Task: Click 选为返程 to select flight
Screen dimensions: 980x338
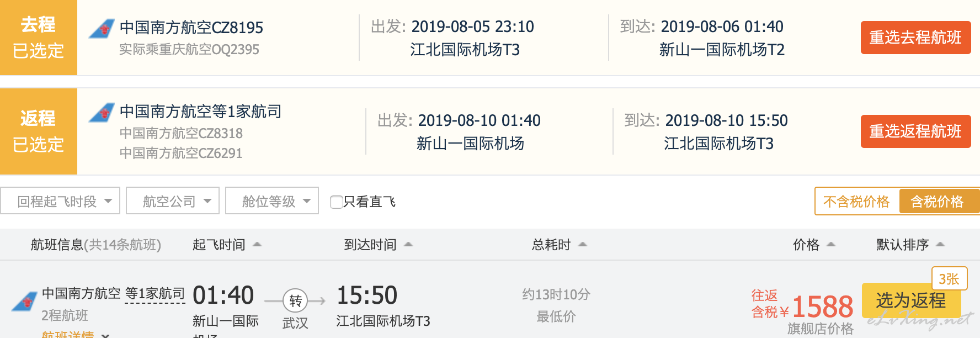Action: click(x=911, y=300)
